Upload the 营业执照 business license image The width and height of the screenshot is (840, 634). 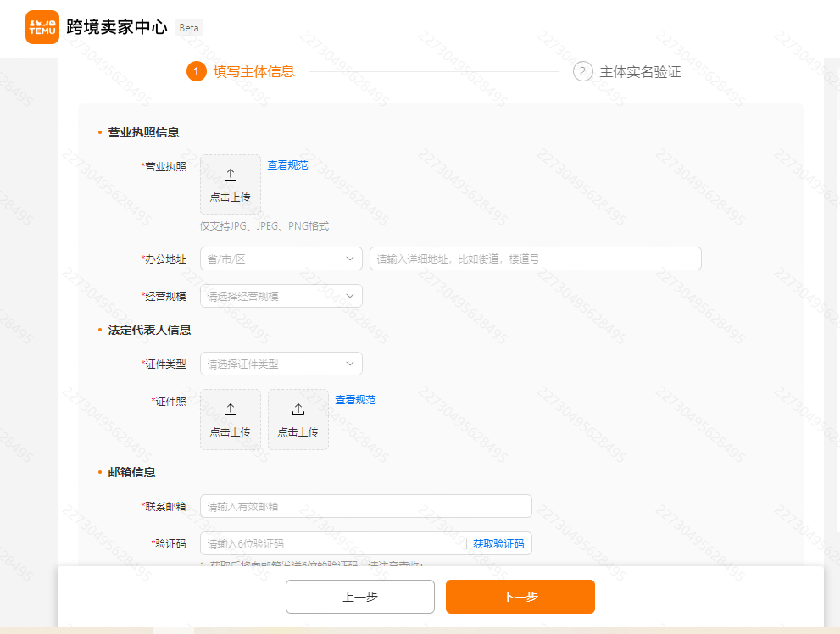pos(230,183)
